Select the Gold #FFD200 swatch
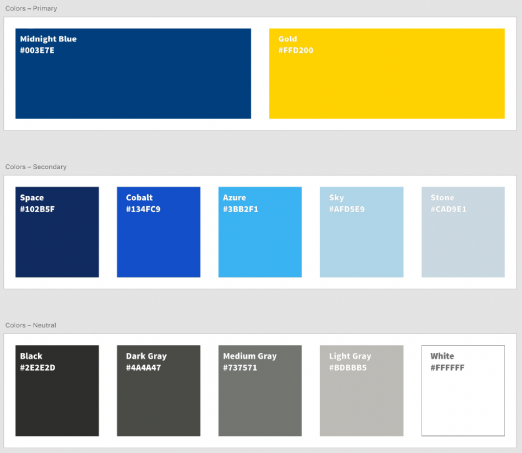This screenshot has height=453, width=522. pyautogui.click(x=387, y=73)
